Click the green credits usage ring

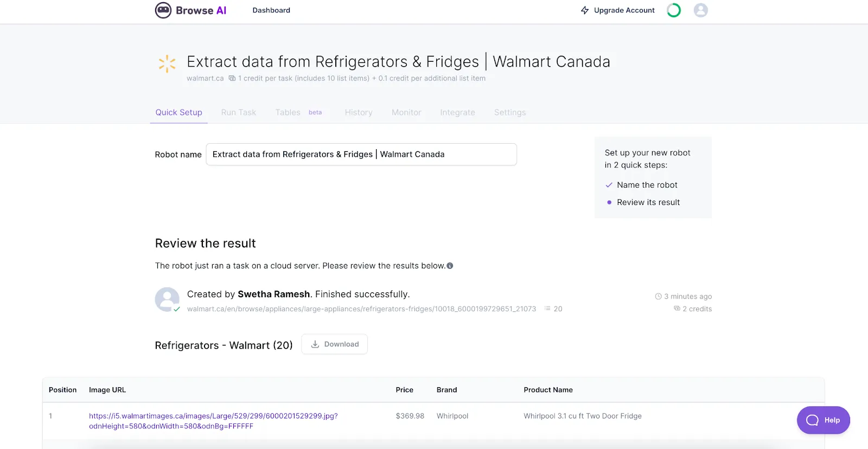(x=674, y=10)
